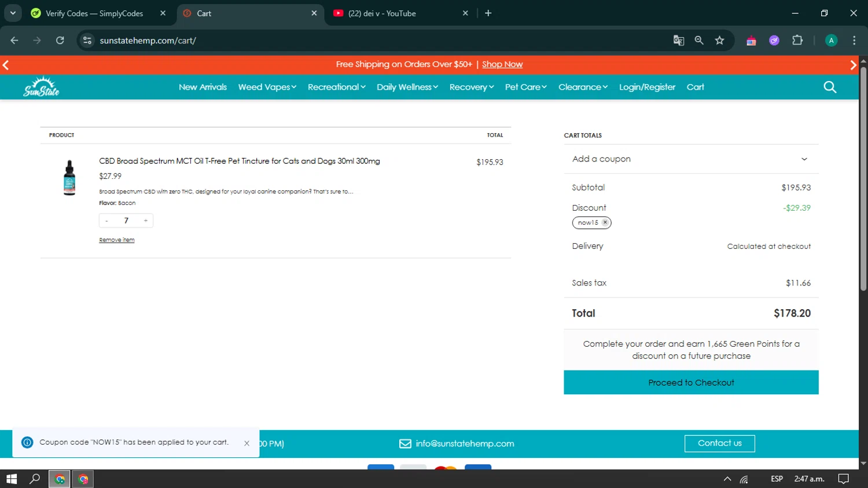Click the 'Calculated at checkout' delivery text
This screenshot has height=488, width=868.
(768, 246)
